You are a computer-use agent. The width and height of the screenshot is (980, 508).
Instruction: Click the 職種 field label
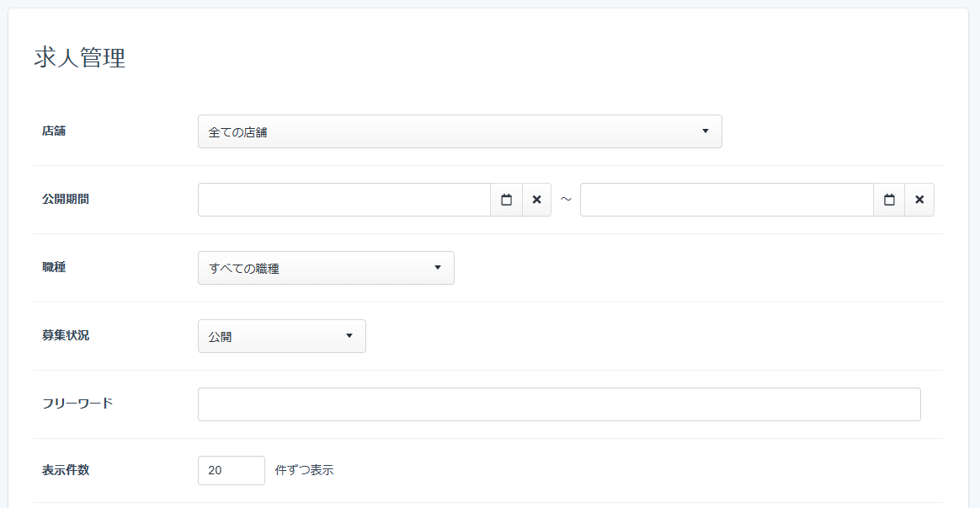point(54,268)
